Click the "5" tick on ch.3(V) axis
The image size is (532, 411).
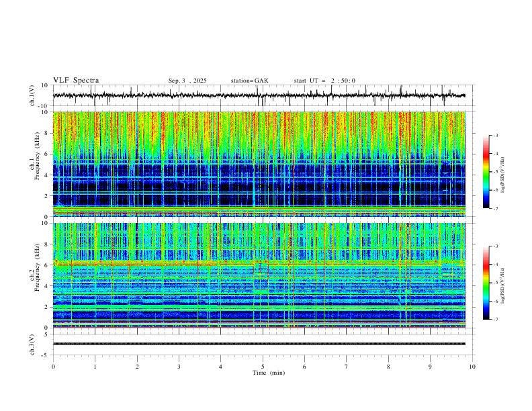46,334
